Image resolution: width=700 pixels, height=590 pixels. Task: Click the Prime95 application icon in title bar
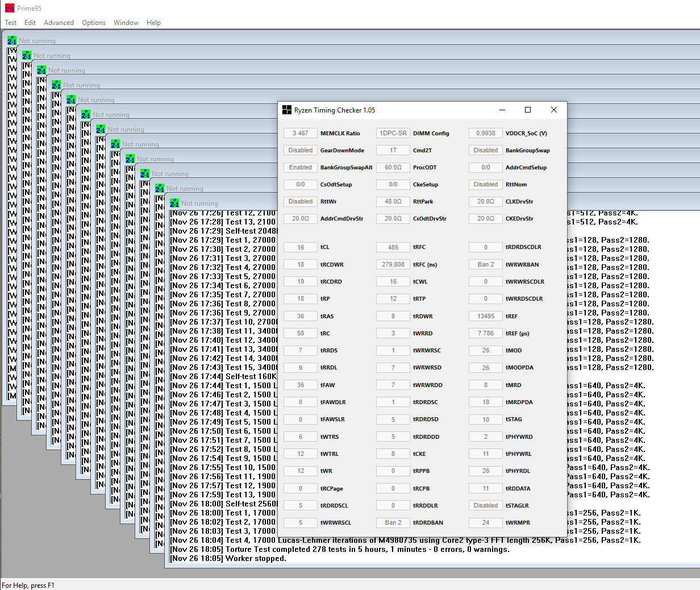click(x=9, y=8)
